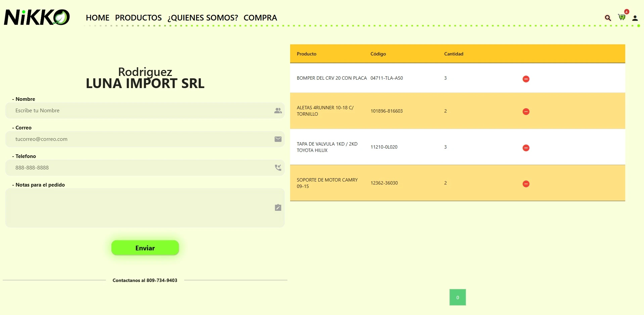Submit the order with Enviar button
Screen dimensions: 644x315
pos(145,248)
